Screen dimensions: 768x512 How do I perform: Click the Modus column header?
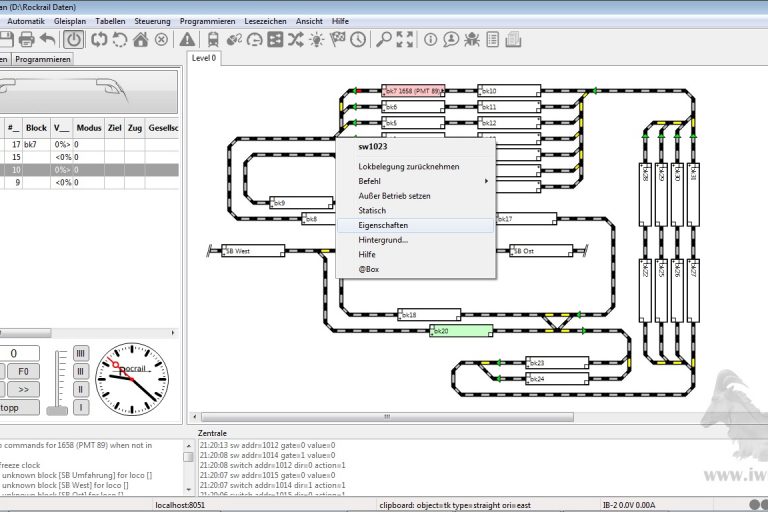pos(89,128)
